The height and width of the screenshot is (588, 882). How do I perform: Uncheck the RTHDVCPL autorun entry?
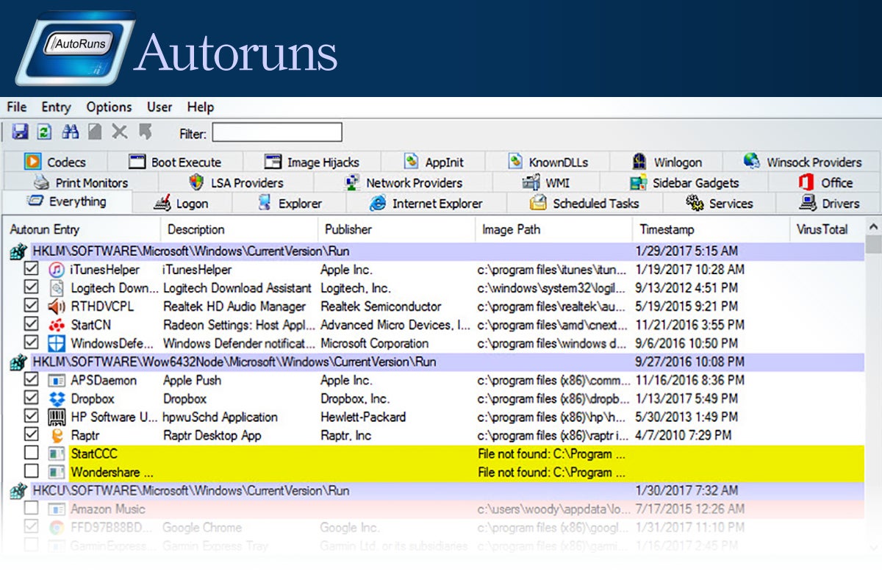tap(31, 306)
